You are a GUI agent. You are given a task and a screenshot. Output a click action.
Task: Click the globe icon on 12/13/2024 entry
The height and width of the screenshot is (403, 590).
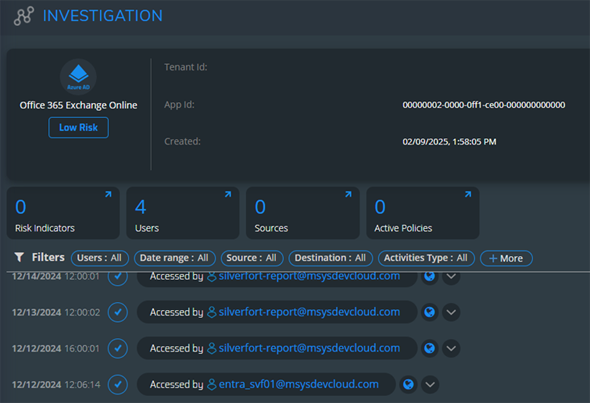click(429, 312)
